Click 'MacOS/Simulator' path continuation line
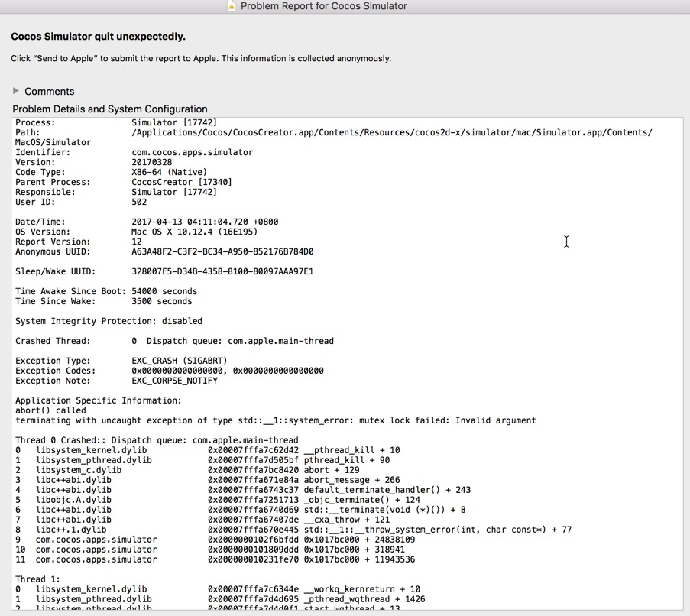This screenshot has height=616, width=690. (x=53, y=142)
